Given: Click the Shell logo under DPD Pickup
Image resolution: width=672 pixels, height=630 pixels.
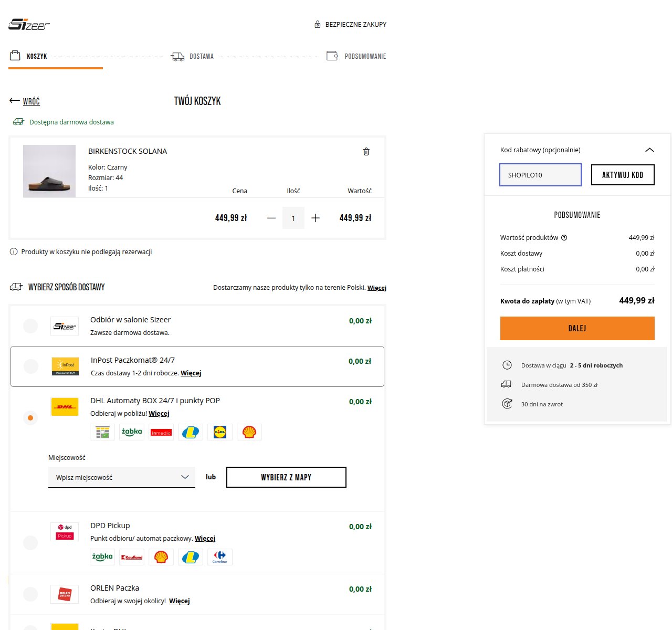Looking at the screenshot, I should (161, 557).
